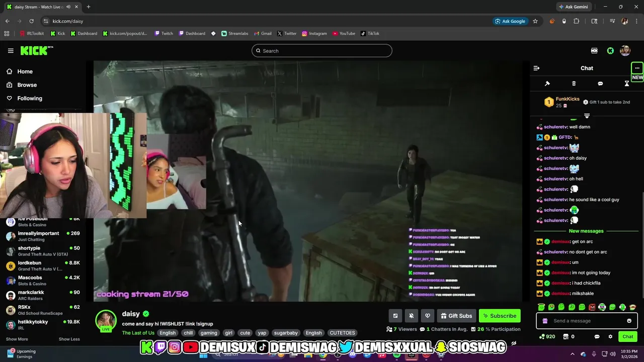This screenshot has height=362, width=644.
Task: Click the Kick search field
Action: point(322,51)
